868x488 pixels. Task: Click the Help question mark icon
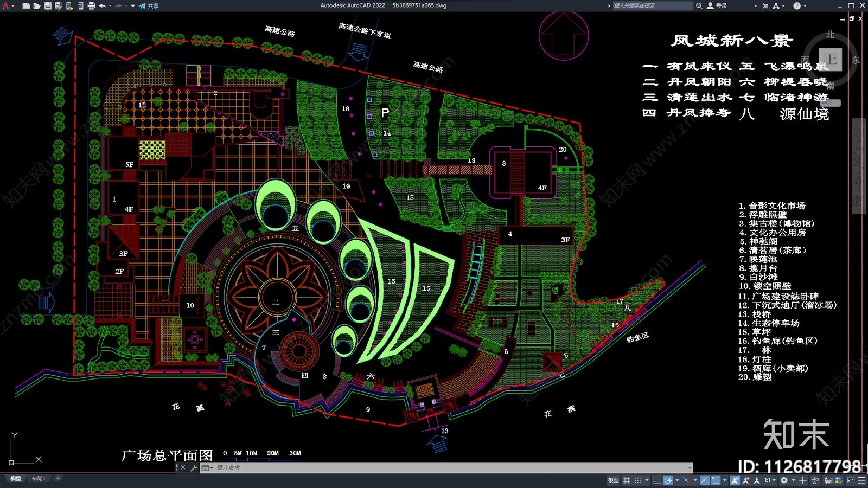797,6
